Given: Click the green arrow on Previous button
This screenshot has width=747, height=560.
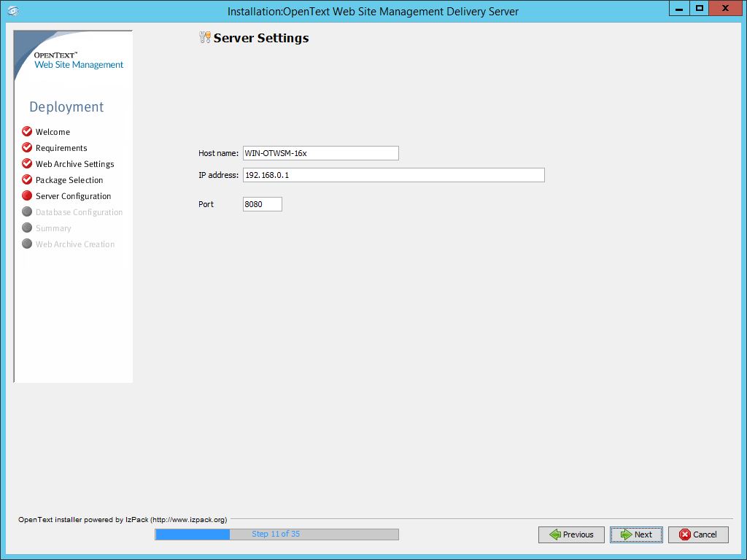Looking at the screenshot, I should [555, 534].
